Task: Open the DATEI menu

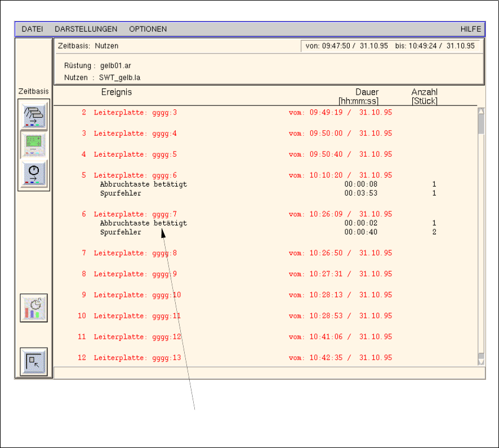Action: coord(32,29)
